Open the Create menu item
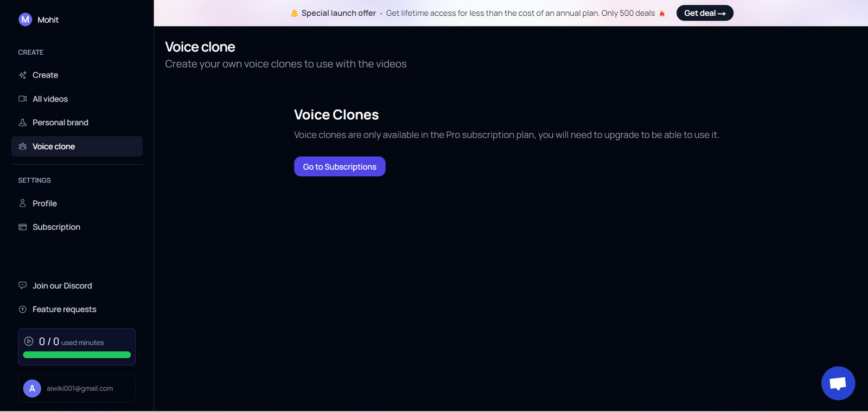Image resolution: width=868 pixels, height=412 pixels. click(x=77, y=75)
